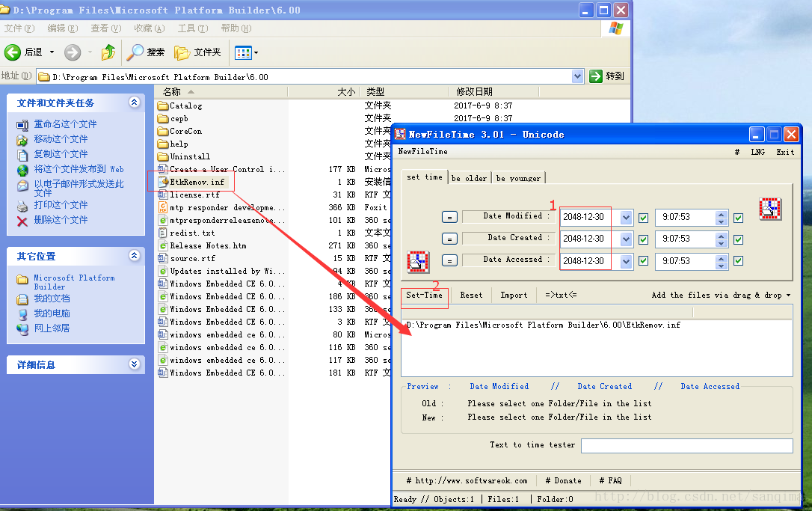Open 'Add the files via drag & drop' dropdown

click(x=721, y=295)
